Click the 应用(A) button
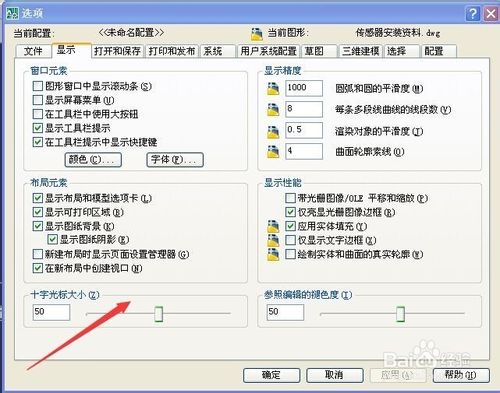The width and height of the screenshot is (500, 393). click(398, 375)
